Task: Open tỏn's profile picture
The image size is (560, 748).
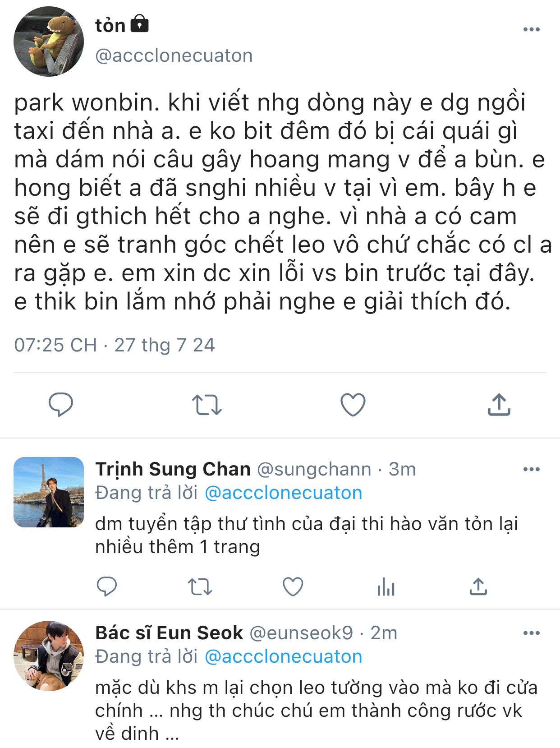Action: 49,42
